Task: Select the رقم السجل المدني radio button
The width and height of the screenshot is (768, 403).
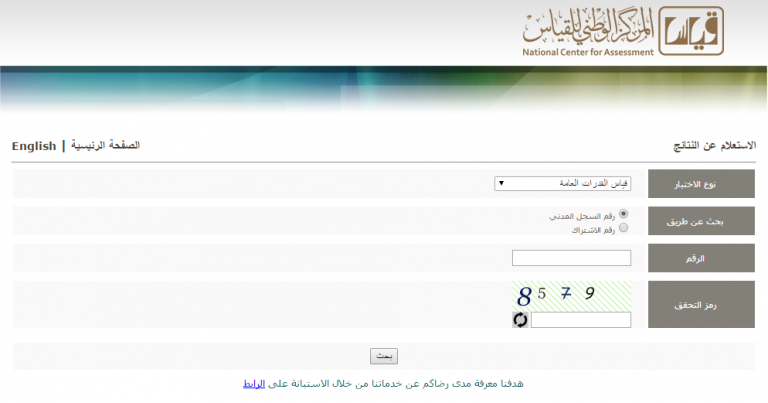Action: click(624, 214)
